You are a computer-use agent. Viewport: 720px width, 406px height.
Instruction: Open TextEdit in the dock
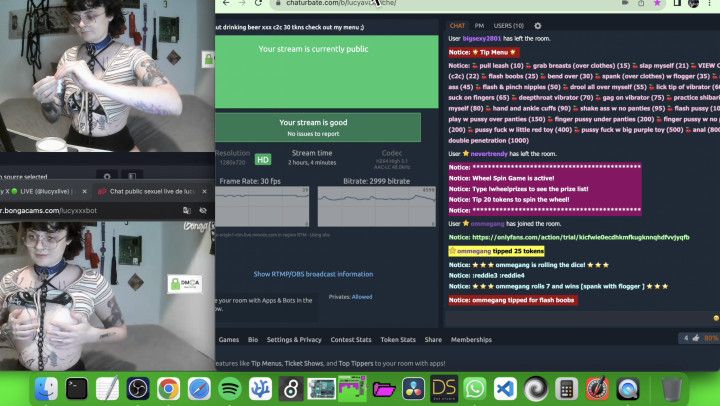(107, 389)
